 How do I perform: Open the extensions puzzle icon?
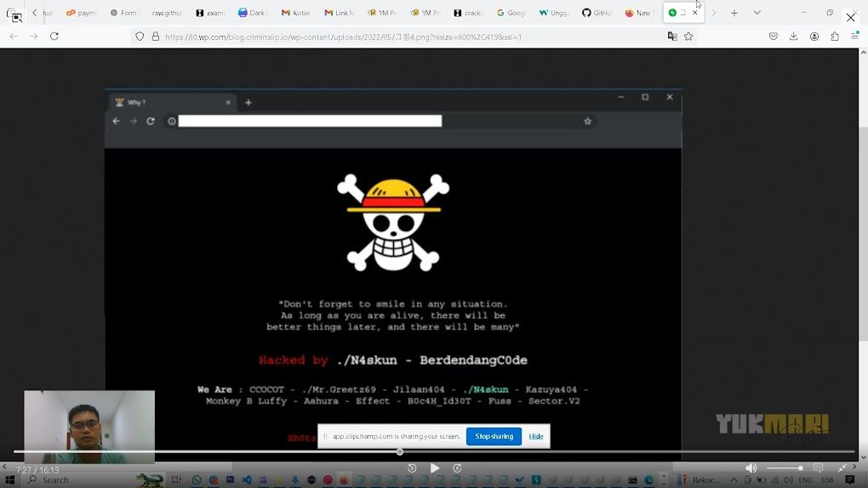(835, 37)
